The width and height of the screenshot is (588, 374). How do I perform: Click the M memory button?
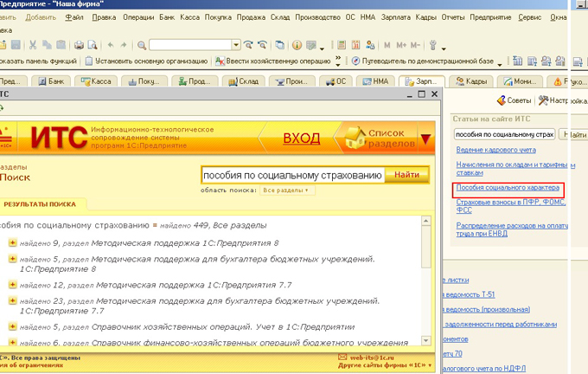pos(387,45)
